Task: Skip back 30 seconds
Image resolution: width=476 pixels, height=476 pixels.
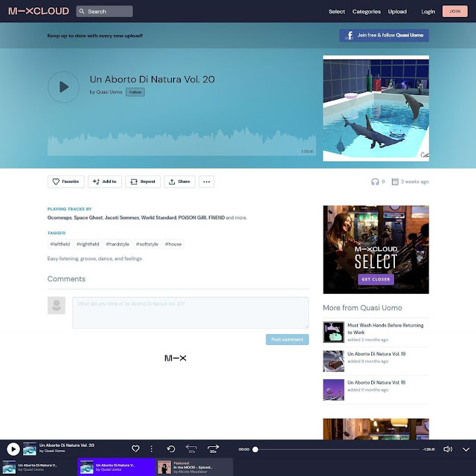Action: pyautogui.click(x=191, y=448)
